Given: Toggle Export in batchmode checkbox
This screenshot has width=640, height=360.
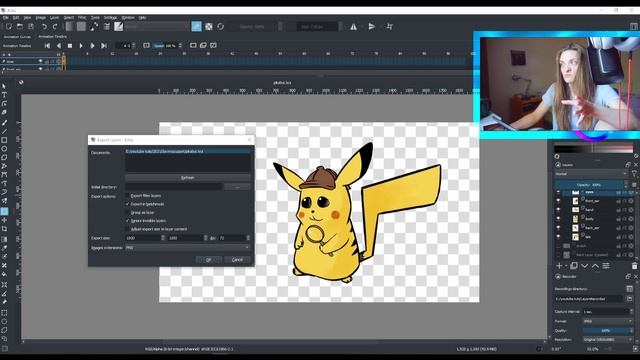Looking at the screenshot, I should point(128,204).
